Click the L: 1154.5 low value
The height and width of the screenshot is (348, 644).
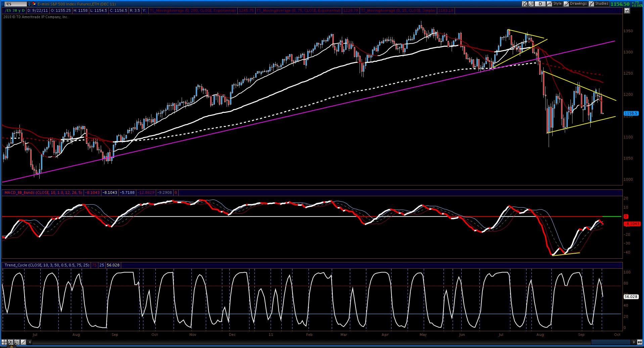[99, 11]
